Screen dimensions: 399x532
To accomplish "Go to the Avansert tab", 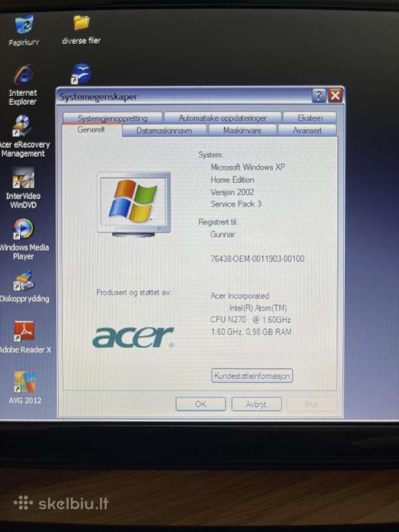I will tap(307, 131).
